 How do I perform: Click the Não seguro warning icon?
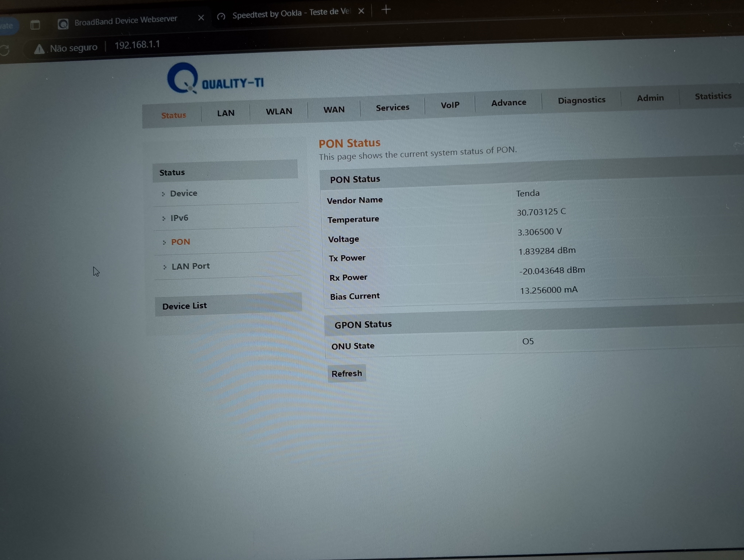tap(39, 49)
